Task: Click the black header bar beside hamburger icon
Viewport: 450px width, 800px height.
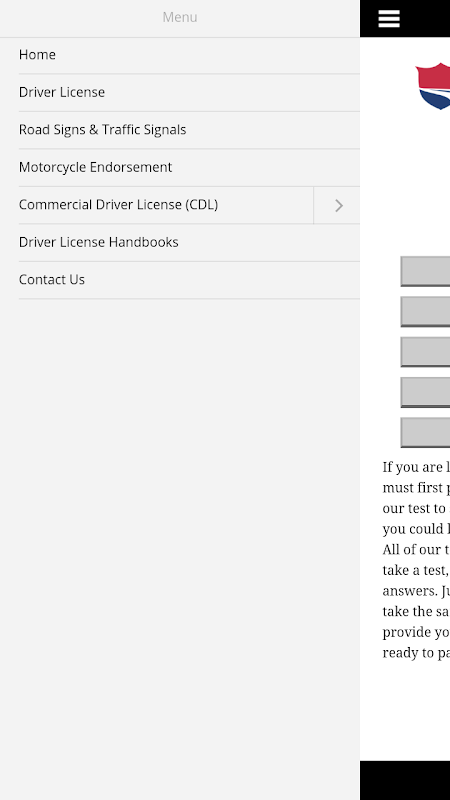Action: pyautogui.click(x=428, y=18)
